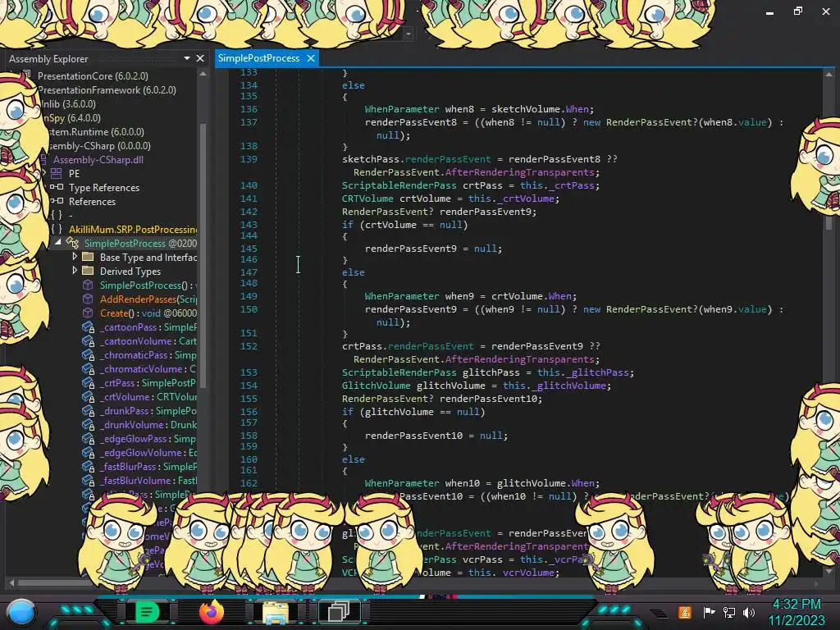Screen dimensions: 840x630
Task: Select the SimplePostProcess() constructor cube icon
Action: pos(88,285)
